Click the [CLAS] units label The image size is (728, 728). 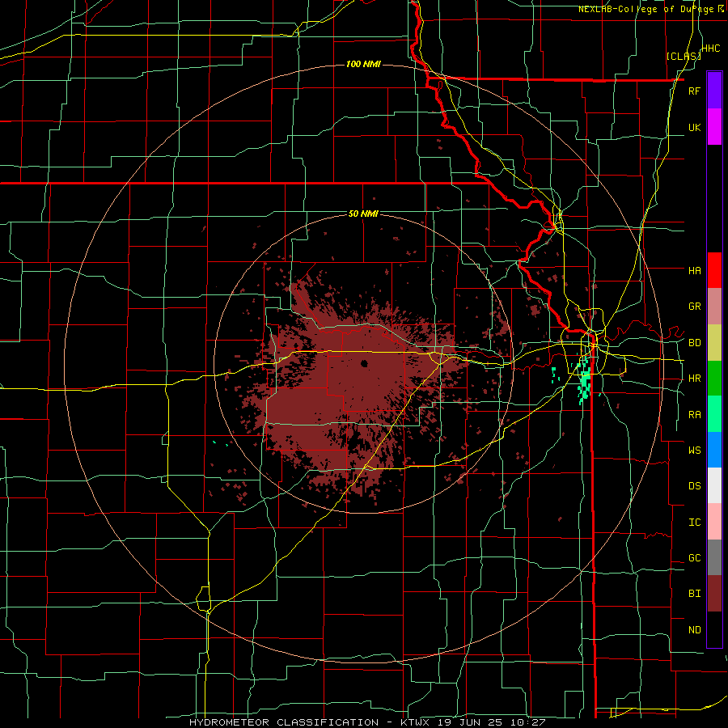tap(684, 56)
